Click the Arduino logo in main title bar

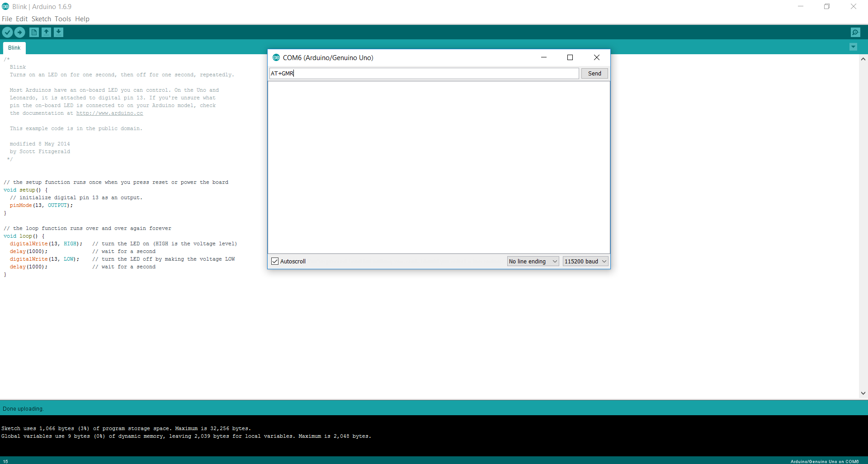(x=5, y=6)
